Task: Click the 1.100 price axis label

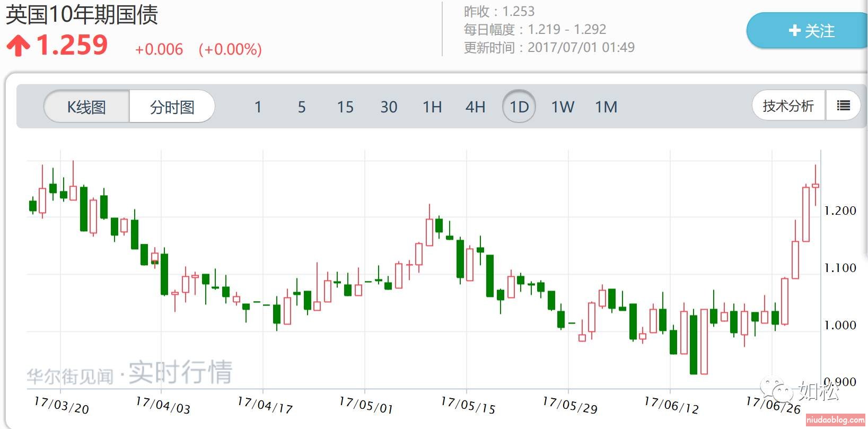Action: coord(840,268)
